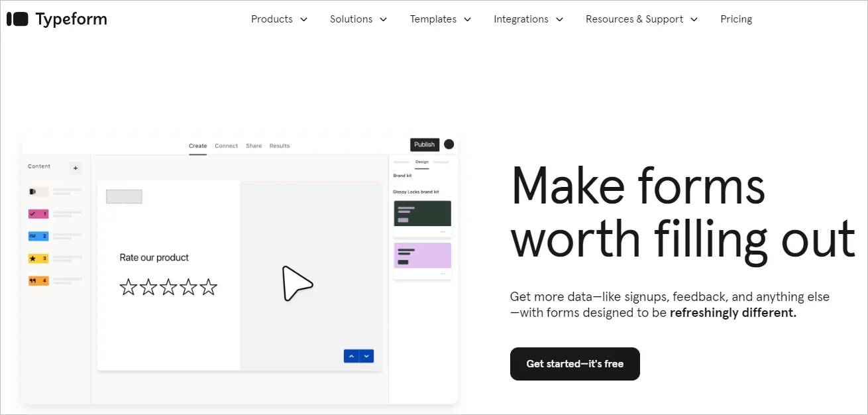Screen dimensions: 868x415
Task: Click the Typeform logo icon
Action: 17,19
